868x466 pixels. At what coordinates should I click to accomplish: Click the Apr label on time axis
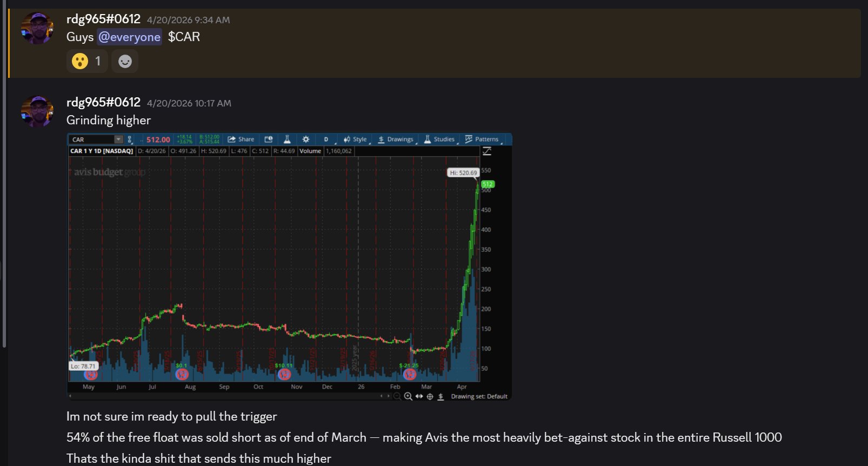(x=462, y=387)
